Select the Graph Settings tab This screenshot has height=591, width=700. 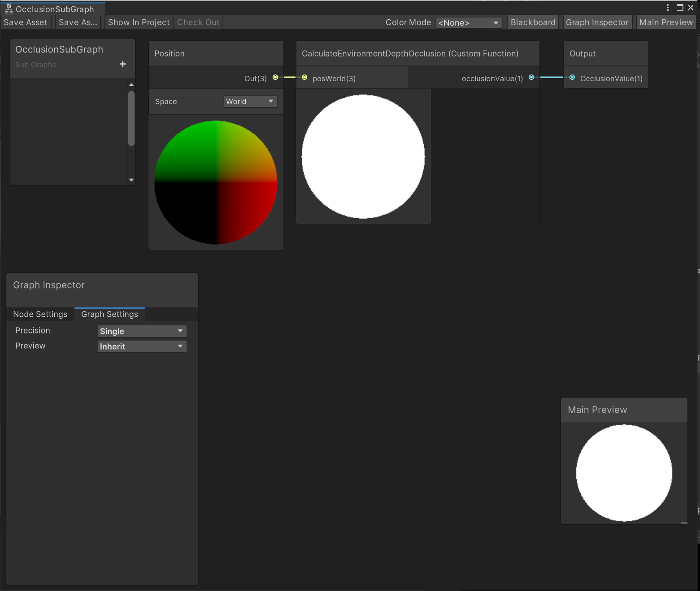point(109,314)
